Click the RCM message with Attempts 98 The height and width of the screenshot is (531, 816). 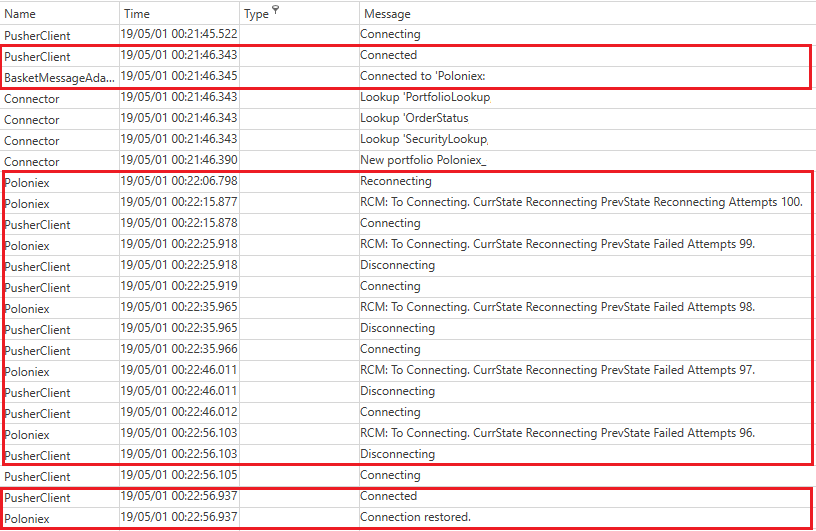[557, 307]
